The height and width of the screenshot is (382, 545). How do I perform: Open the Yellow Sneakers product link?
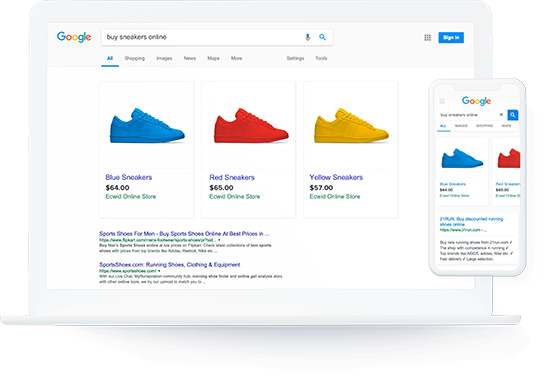[336, 177]
